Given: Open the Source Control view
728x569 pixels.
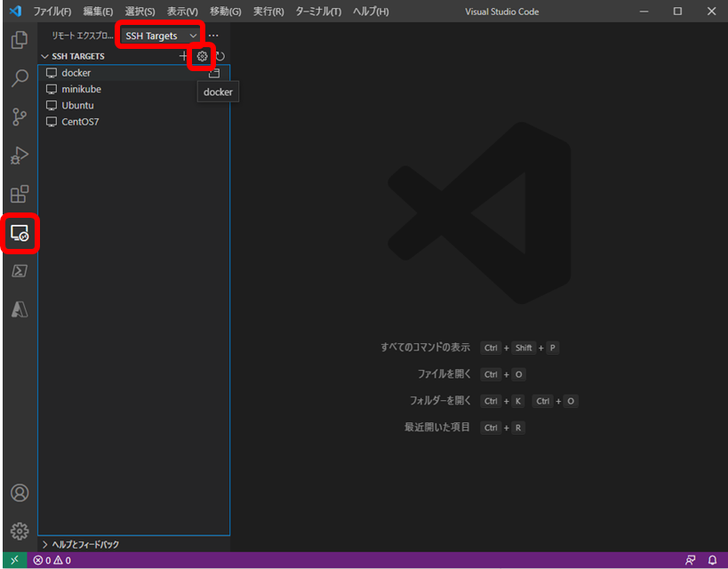Looking at the screenshot, I should [20, 116].
